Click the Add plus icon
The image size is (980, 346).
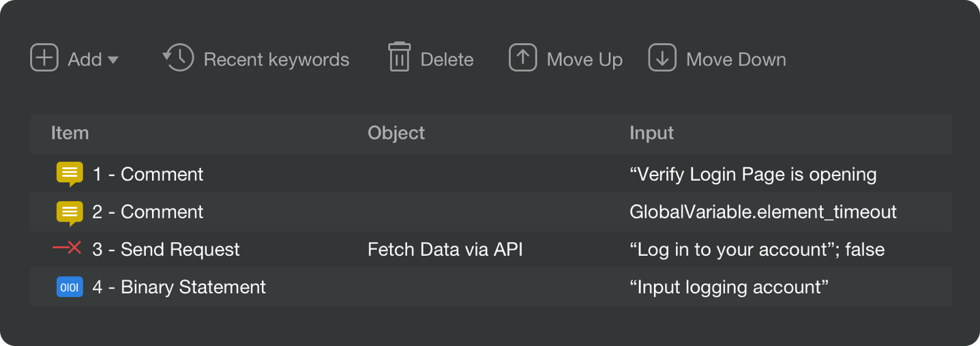point(44,58)
